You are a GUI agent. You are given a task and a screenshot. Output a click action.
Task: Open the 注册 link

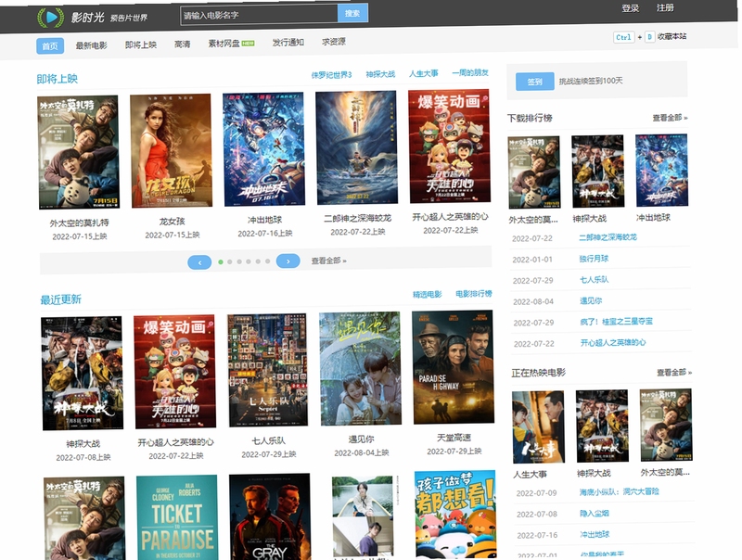pyautogui.click(x=665, y=7)
